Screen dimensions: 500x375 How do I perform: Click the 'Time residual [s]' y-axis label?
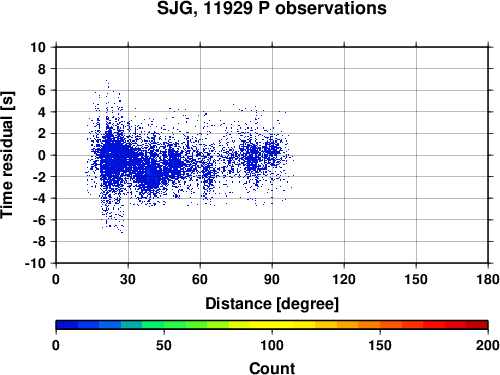coord(7,155)
